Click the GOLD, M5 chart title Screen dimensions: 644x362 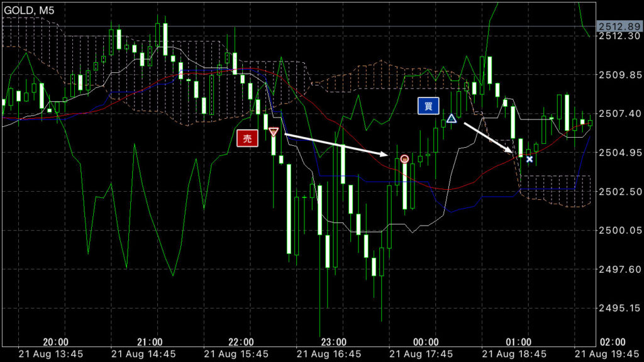(30, 9)
